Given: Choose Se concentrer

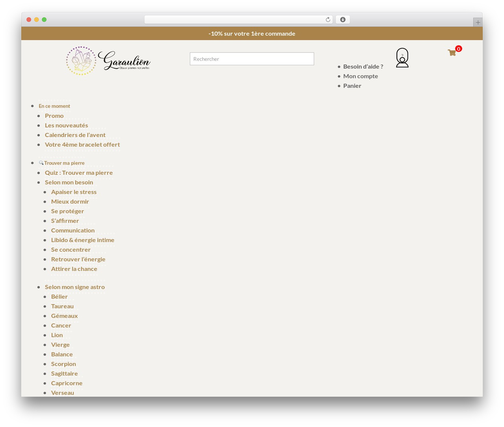Looking at the screenshot, I should click(71, 250).
